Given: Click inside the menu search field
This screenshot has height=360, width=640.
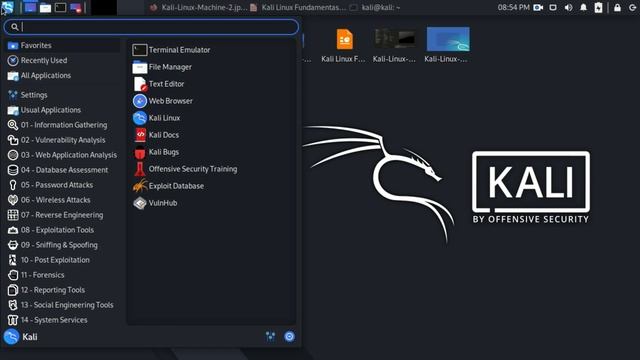Looking at the screenshot, I should (151, 27).
